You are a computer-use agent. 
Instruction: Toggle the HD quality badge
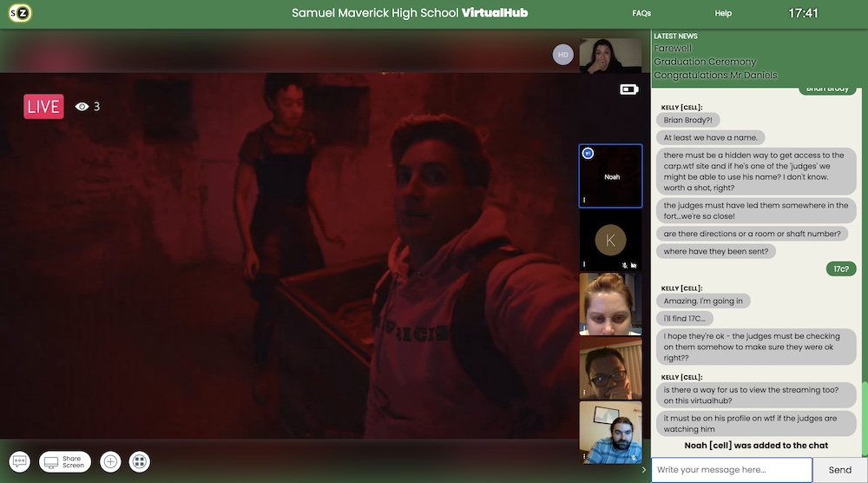pyautogui.click(x=563, y=55)
